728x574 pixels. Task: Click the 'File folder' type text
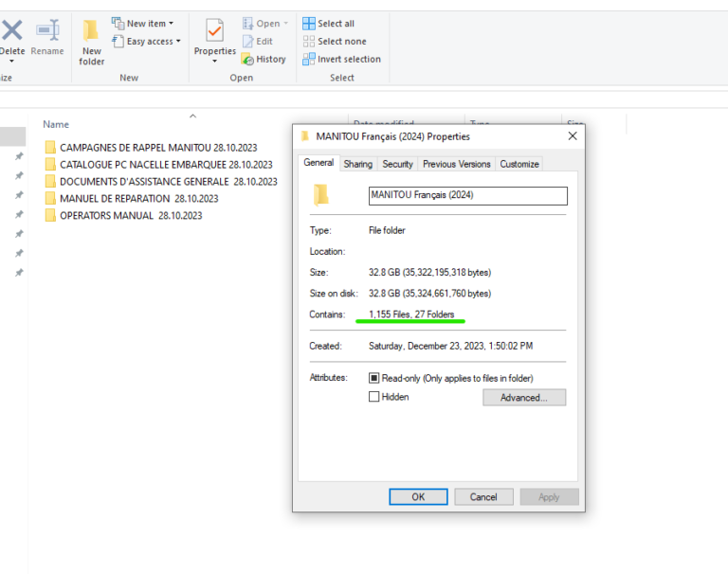tap(387, 230)
